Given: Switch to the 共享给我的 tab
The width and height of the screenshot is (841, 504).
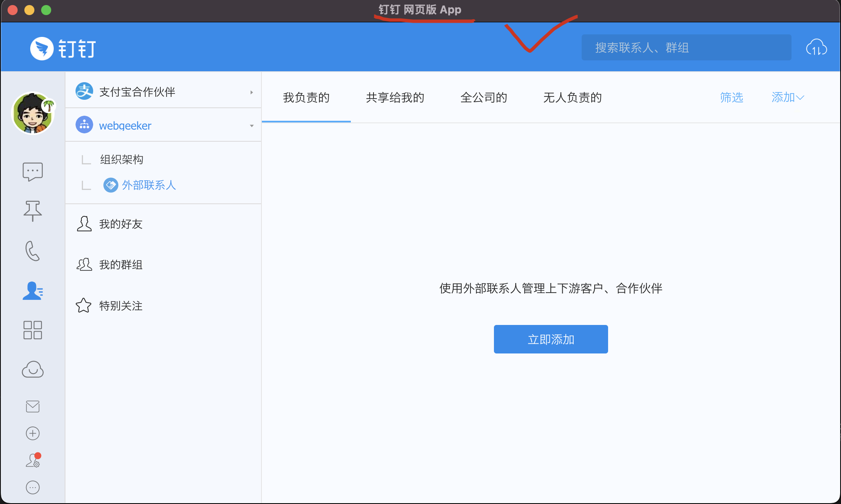Looking at the screenshot, I should point(395,98).
